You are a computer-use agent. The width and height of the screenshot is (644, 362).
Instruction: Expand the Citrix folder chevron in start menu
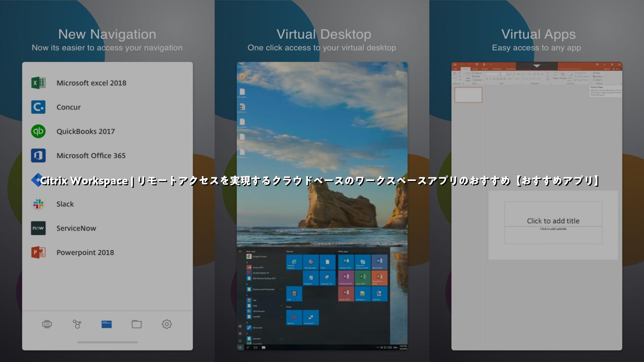click(281, 306)
